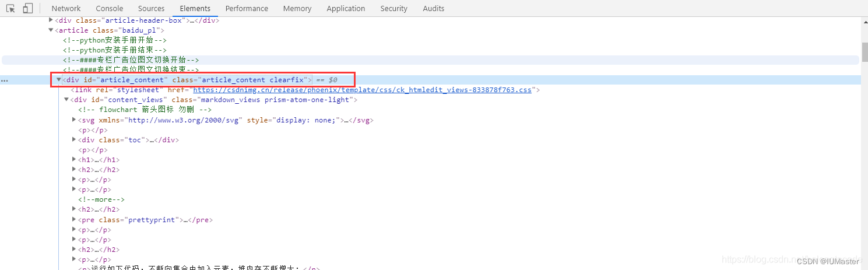Viewport: 868px width, 270px height.
Task: Toggle the device toolbar icon
Action: 27,8
